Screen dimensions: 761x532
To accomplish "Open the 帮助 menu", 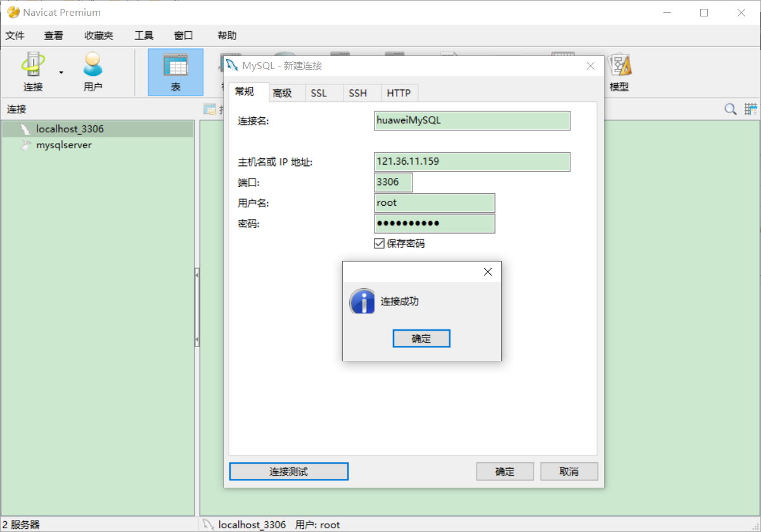I will [x=227, y=35].
